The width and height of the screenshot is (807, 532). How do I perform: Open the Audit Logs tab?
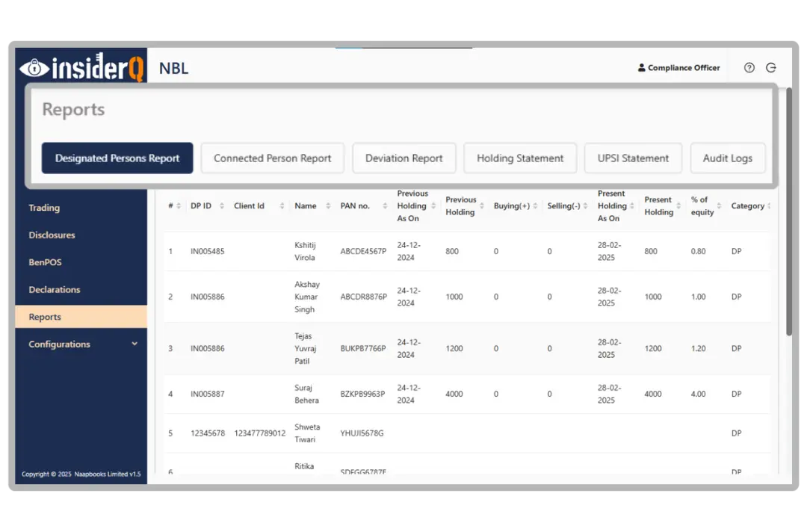coord(728,158)
